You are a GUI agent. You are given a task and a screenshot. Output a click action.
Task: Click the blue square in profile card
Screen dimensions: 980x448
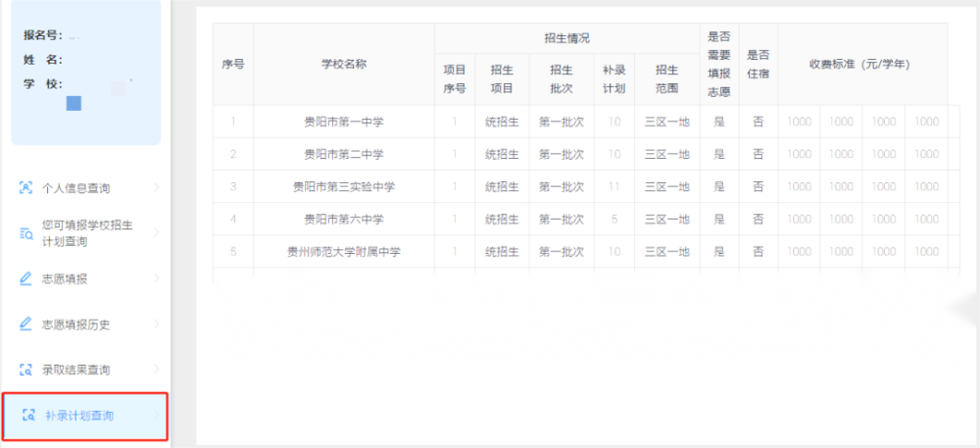(x=73, y=103)
